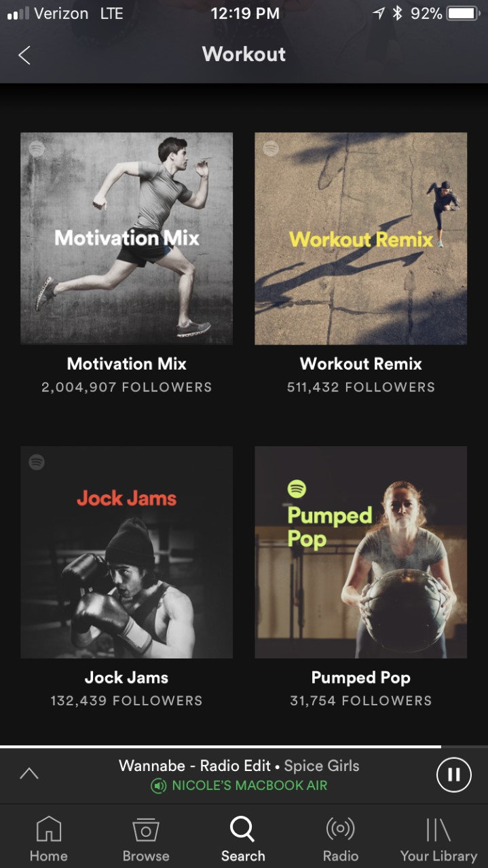The height and width of the screenshot is (868, 488).
Task: Select the Pumped Pop title below its cover
Action: tap(360, 677)
